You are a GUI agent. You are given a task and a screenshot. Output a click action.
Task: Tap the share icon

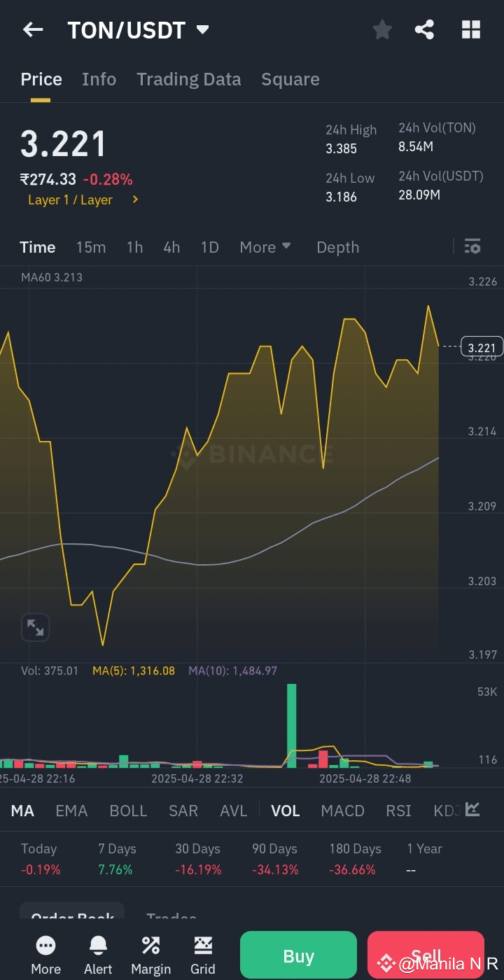pyautogui.click(x=424, y=29)
